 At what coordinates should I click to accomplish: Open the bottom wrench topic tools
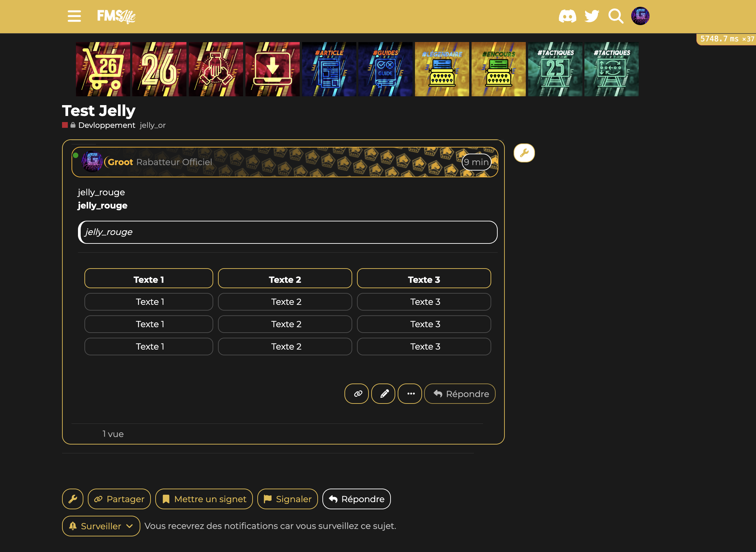(73, 499)
